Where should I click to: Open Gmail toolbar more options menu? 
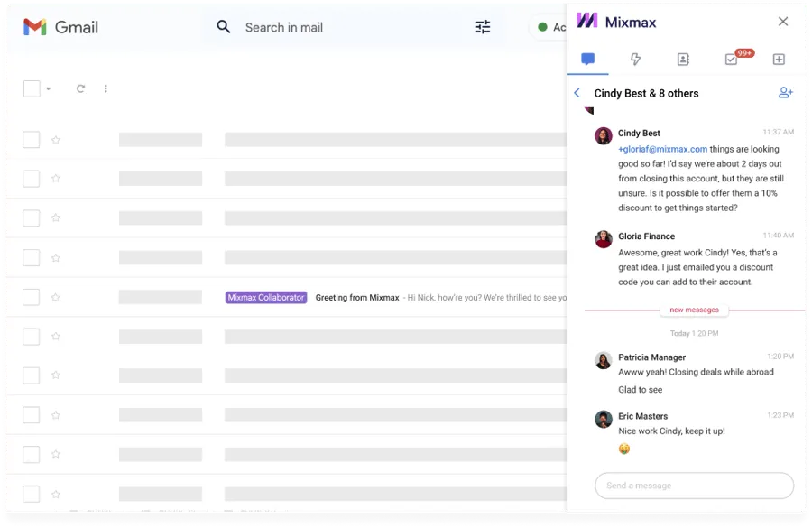[106, 88]
